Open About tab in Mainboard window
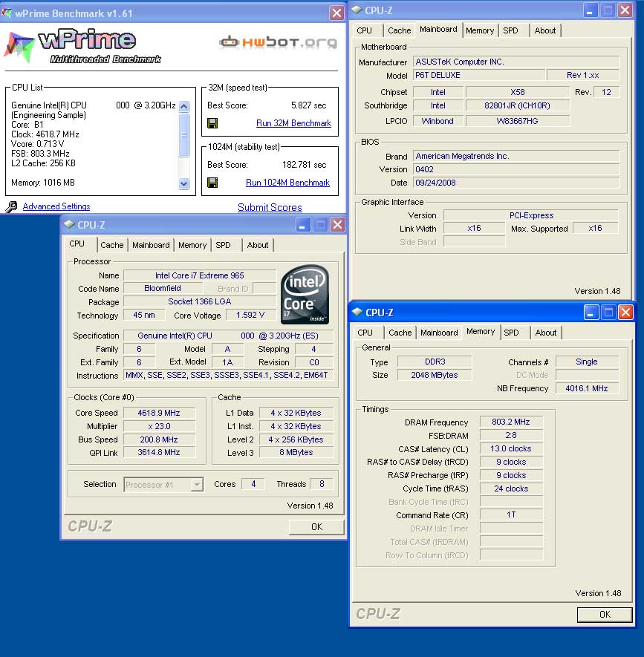Image resolution: width=644 pixels, height=657 pixels. coord(545,30)
